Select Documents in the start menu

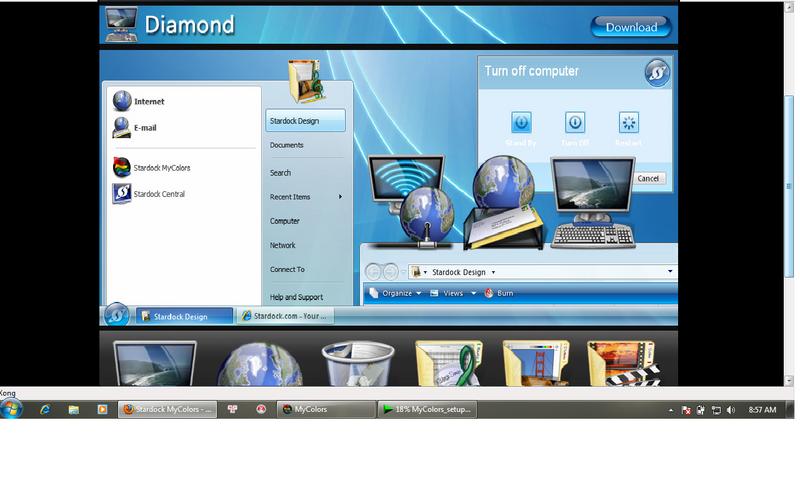coord(287,145)
